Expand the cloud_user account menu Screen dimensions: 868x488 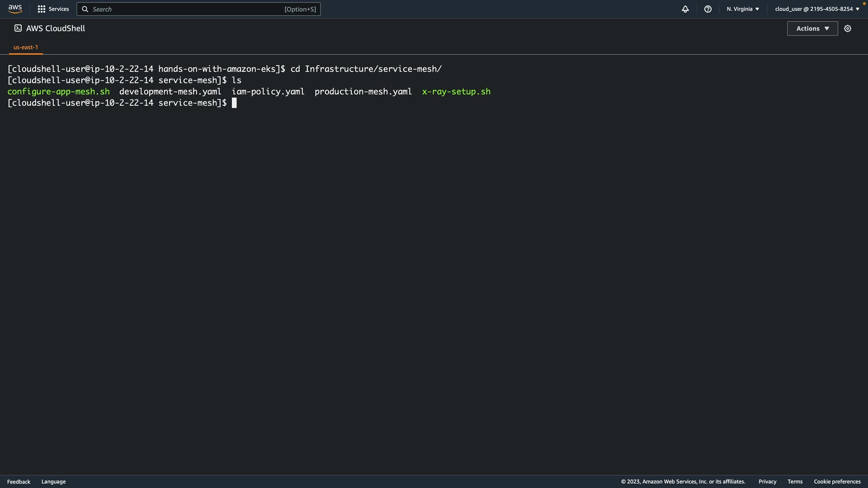point(817,9)
